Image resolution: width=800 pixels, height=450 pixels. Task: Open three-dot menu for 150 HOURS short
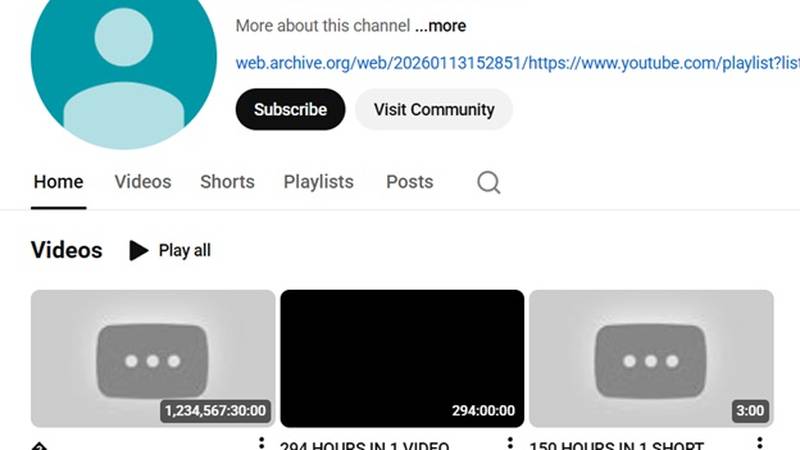click(759, 443)
